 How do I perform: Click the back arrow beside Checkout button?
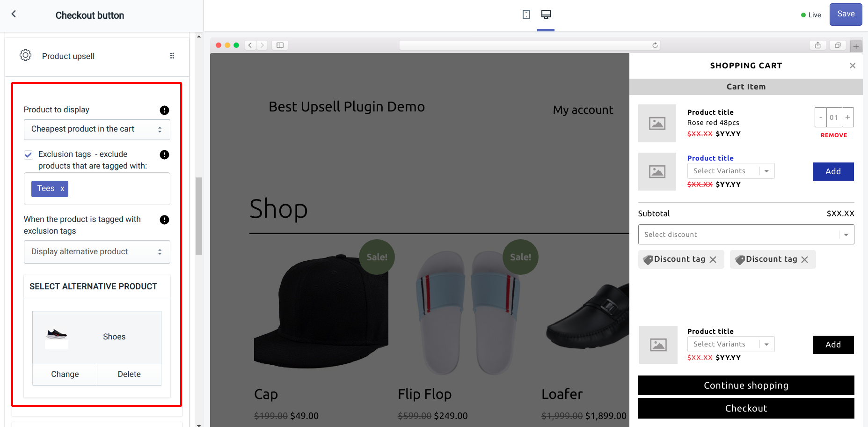click(14, 14)
